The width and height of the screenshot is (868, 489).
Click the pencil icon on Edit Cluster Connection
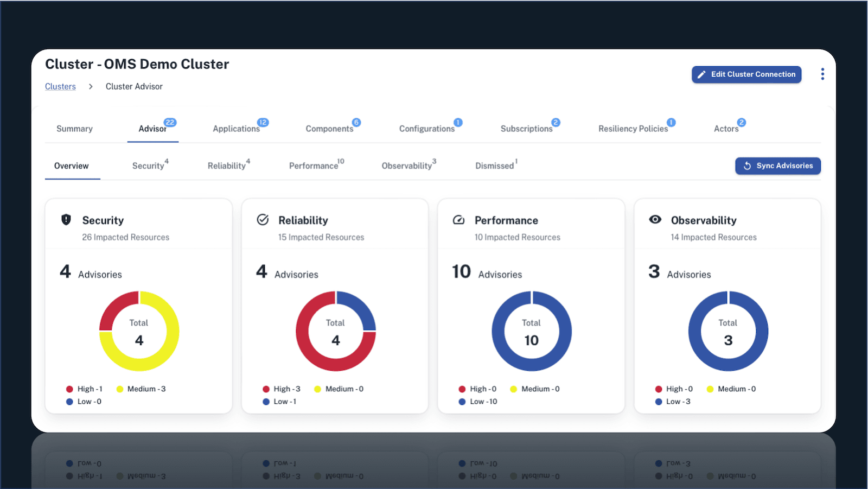pos(702,74)
